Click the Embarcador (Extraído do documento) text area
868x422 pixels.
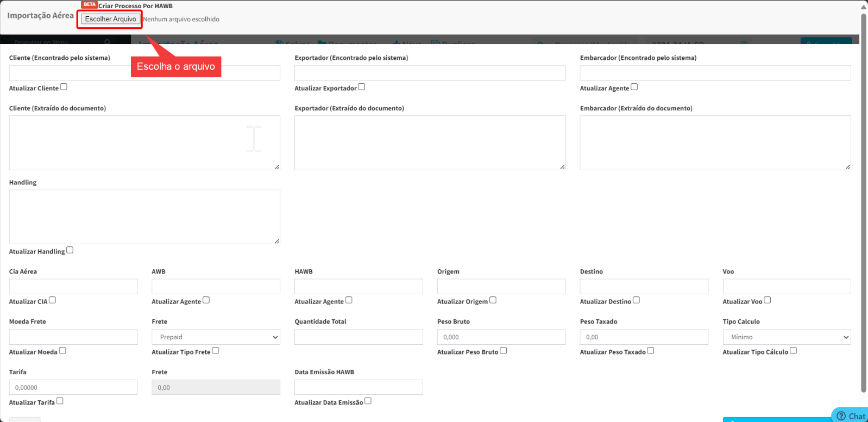(715, 142)
